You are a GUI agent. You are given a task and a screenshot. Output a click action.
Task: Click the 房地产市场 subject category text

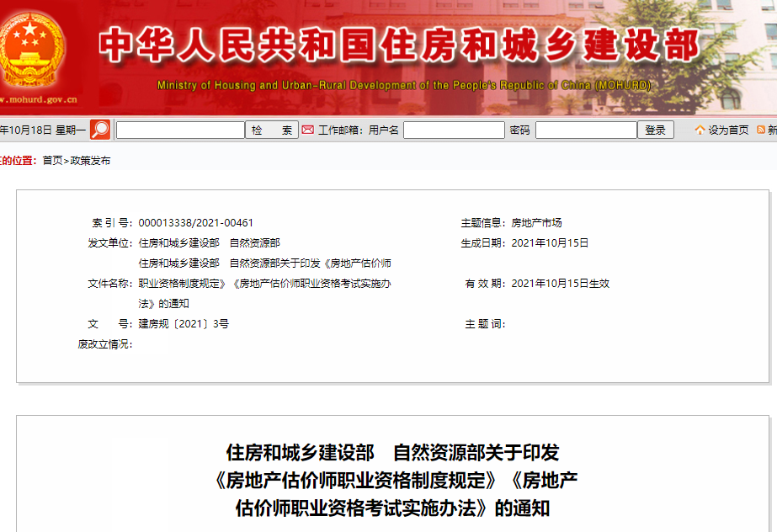[536, 223]
